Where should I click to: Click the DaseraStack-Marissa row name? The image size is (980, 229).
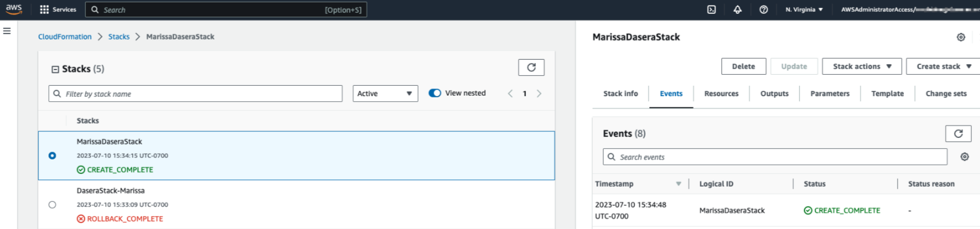tap(111, 191)
